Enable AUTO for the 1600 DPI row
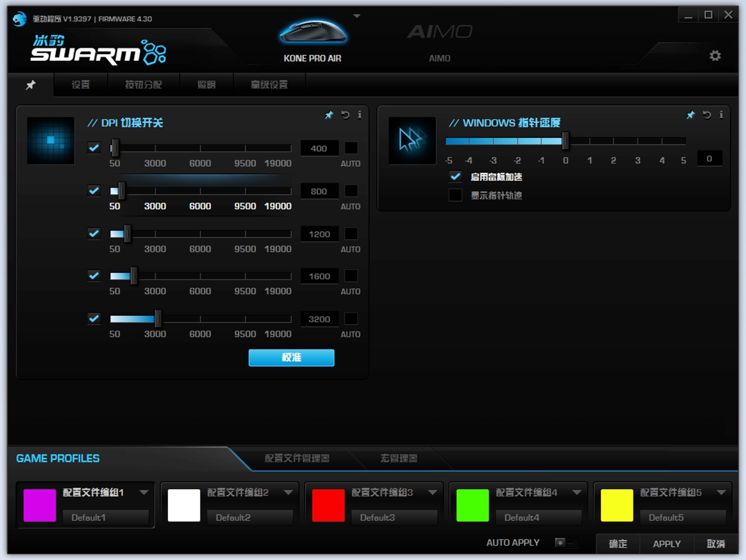The height and width of the screenshot is (560, 746). (351, 276)
